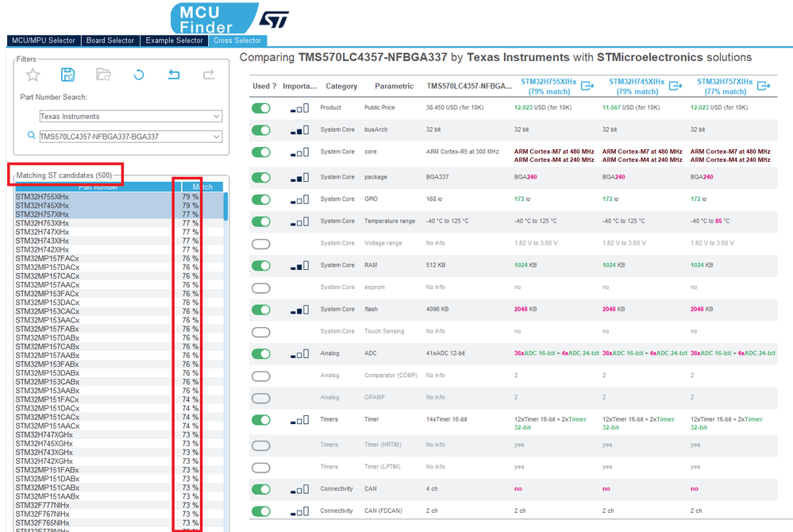
Task: Open STM32H757XIHx (77% match) column header link
Action: tap(725, 87)
